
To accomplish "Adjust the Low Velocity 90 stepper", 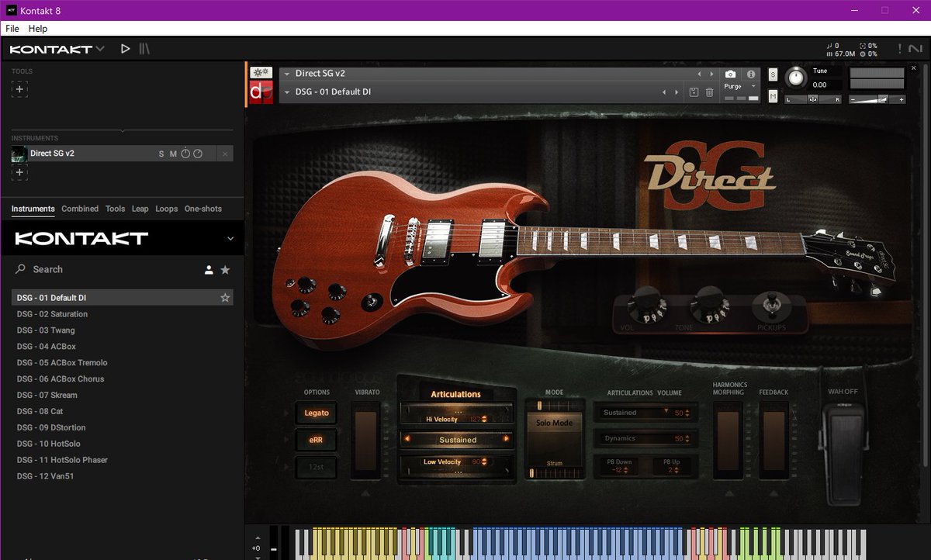I will point(484,462).
